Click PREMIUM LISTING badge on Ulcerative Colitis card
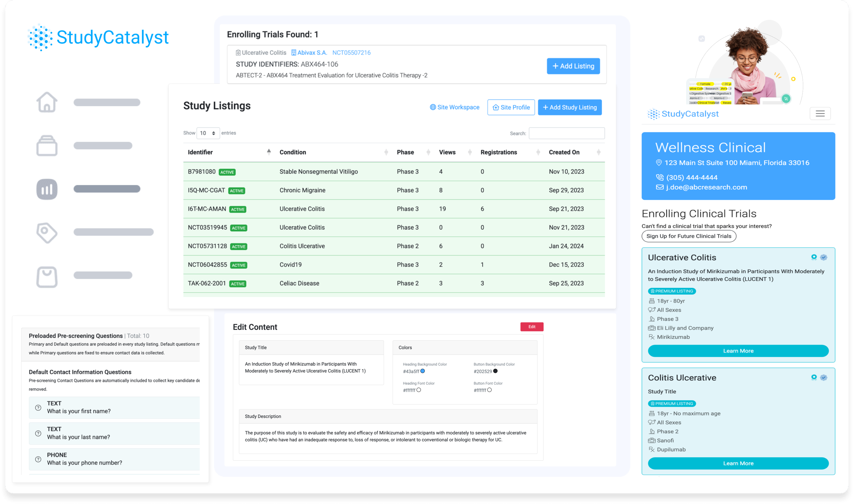 (671, 291)
